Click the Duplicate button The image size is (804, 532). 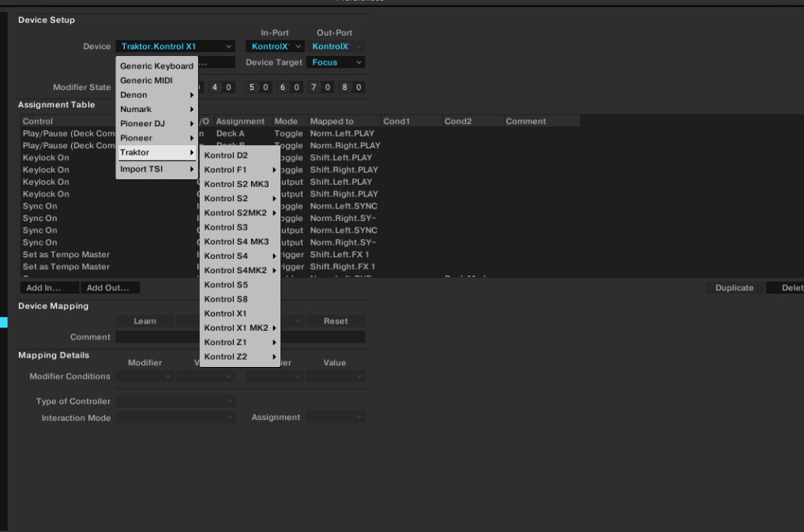(734, 287)
